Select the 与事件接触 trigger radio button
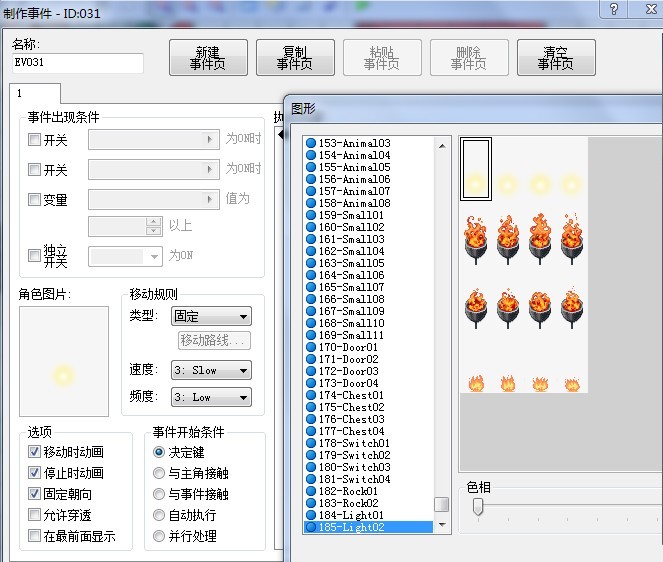Image resolution: width=663 pixels, height=562 pixels. [x=159, y=494]
